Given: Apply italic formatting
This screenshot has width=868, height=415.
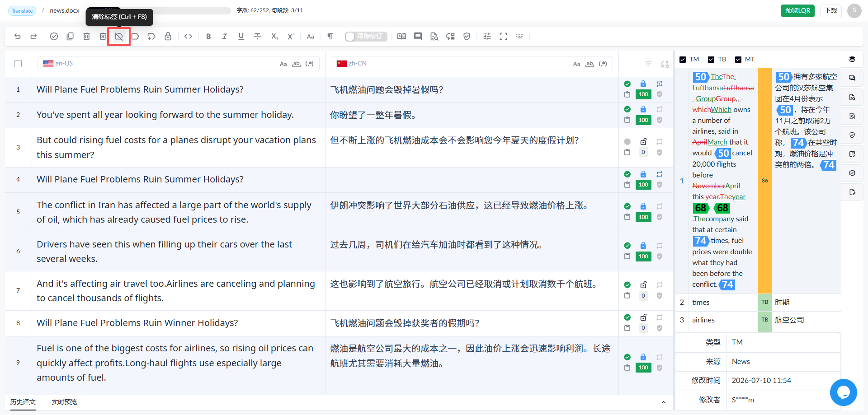Looking at the screenshot, I should tap(225, 37).
